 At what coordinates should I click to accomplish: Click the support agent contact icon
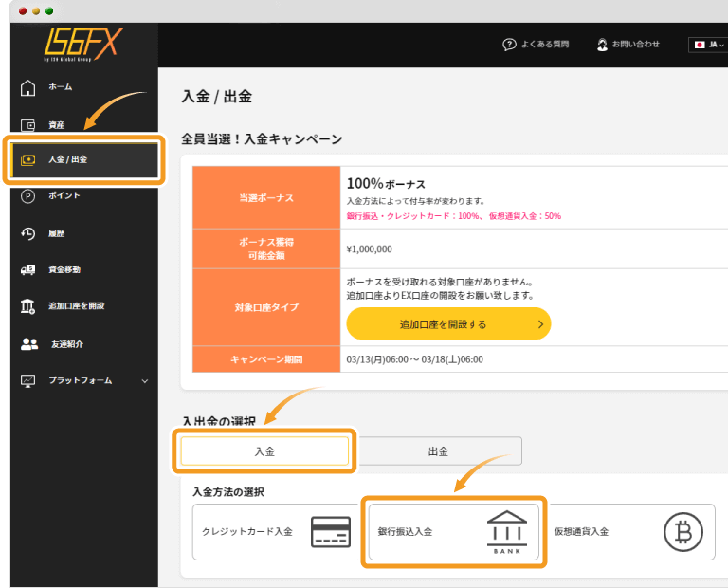pos(602,45)
